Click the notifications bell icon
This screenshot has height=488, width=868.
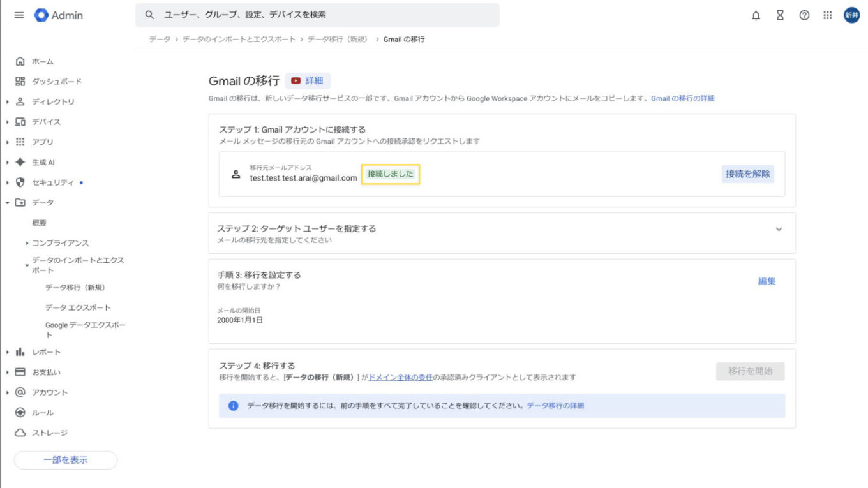point(756,16)
